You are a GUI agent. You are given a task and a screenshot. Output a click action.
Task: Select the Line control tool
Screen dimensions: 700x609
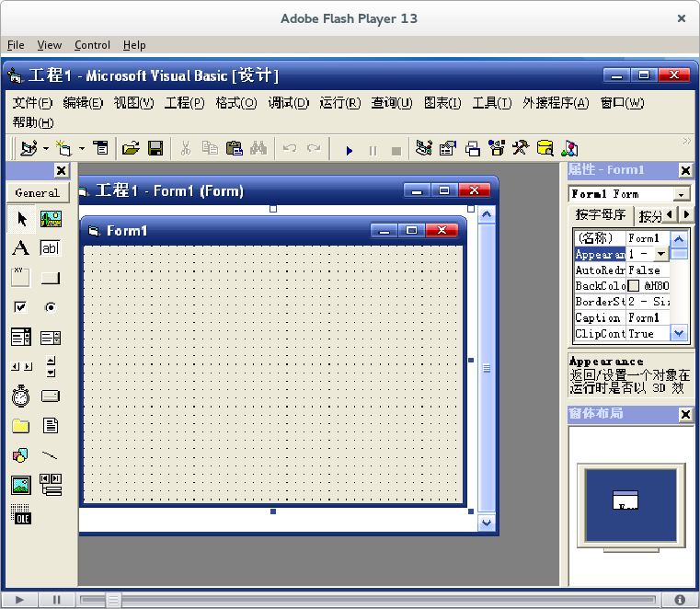[50, 455]
